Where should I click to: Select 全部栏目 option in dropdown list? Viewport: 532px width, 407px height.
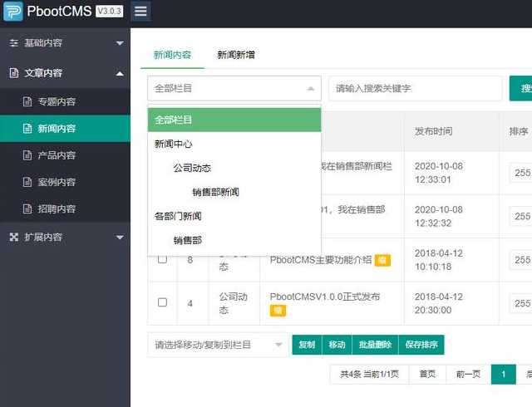(234, 120)
